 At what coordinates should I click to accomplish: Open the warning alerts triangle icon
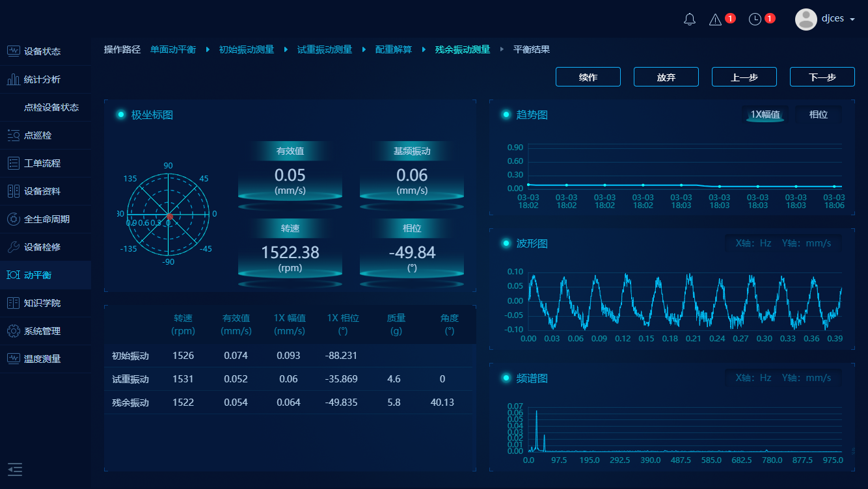(x=715, y=20)
